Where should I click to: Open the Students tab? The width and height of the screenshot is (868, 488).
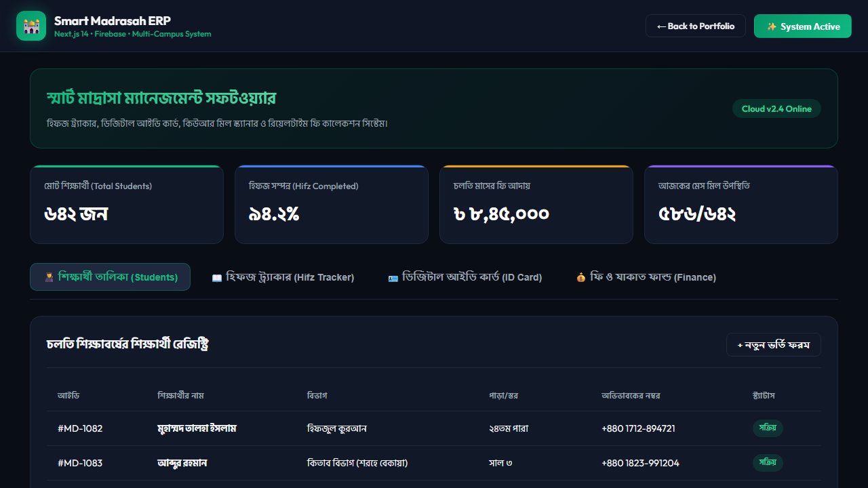pos(110,277)
